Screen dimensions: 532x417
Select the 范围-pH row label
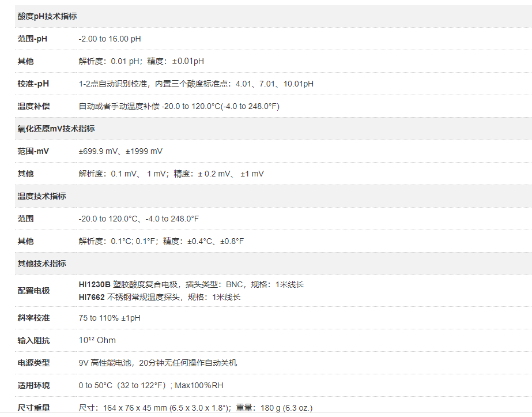(32, 39)
